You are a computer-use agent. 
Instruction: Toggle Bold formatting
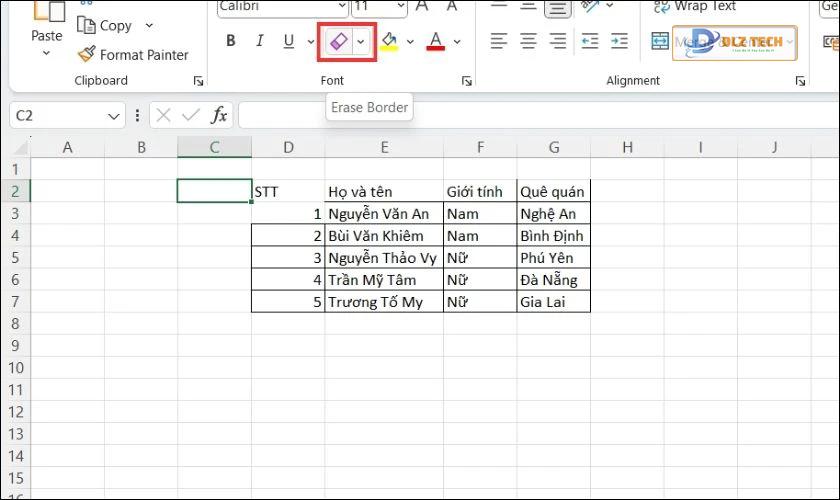coord(231,41)
